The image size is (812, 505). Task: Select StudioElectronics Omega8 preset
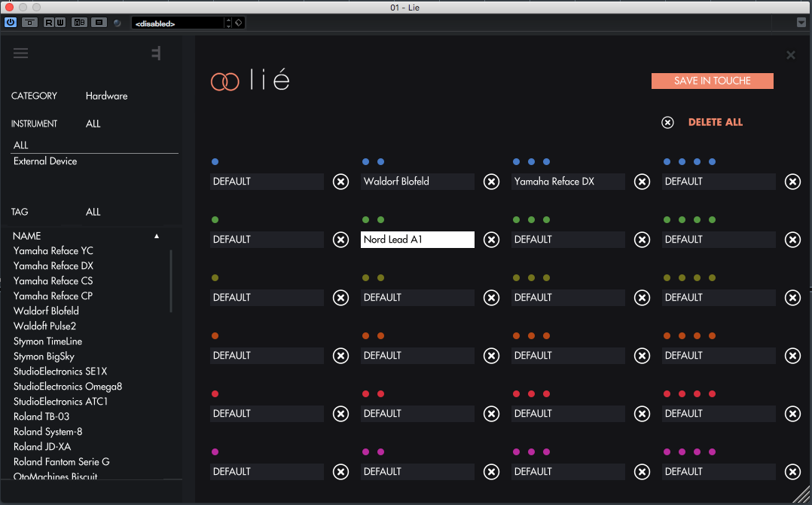(x=68, y=387)
